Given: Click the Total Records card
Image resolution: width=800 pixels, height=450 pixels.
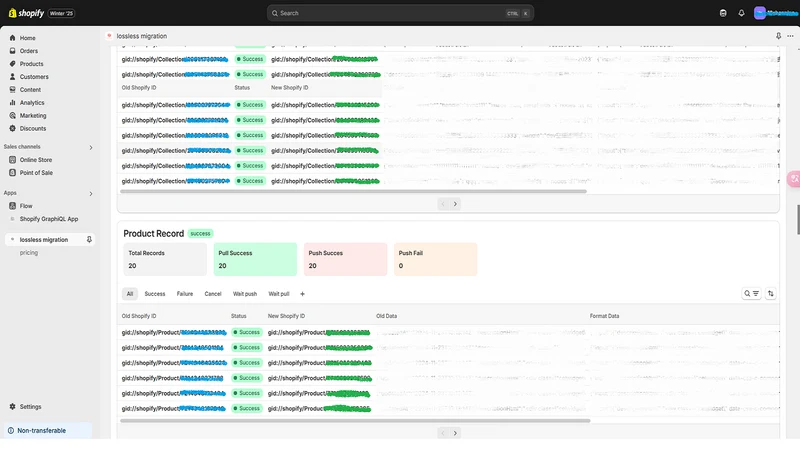Looking at the screenshot, I should [x=165, y=259].
